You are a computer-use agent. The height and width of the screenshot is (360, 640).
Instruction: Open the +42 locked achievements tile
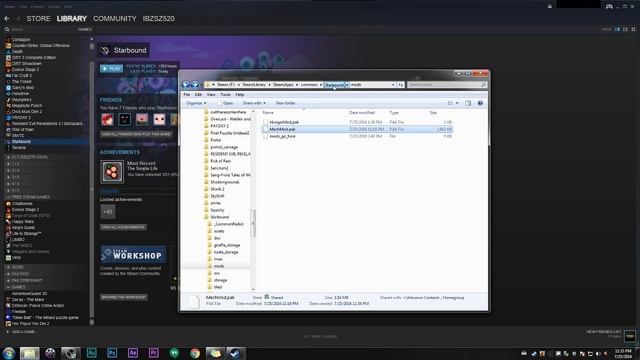[x=108, y=212]
